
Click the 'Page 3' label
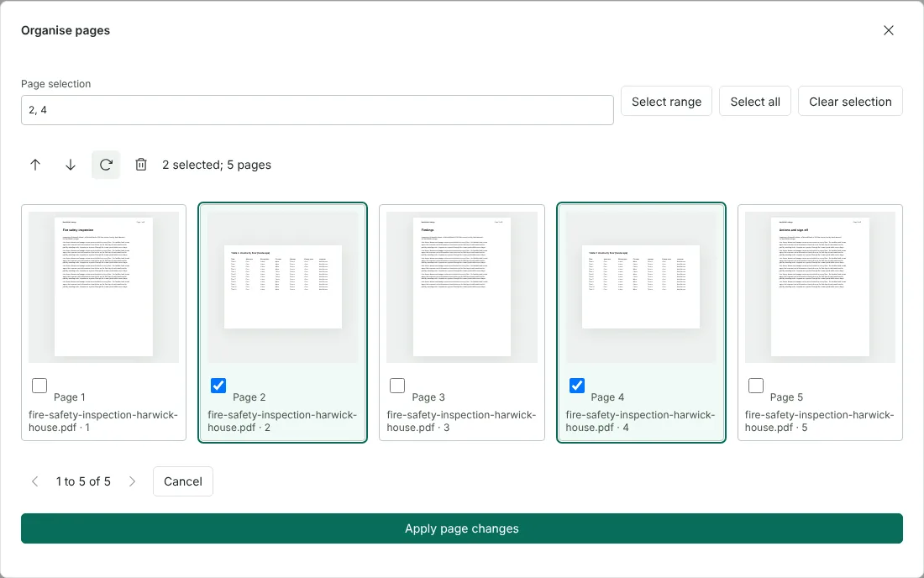click(428, 397)
